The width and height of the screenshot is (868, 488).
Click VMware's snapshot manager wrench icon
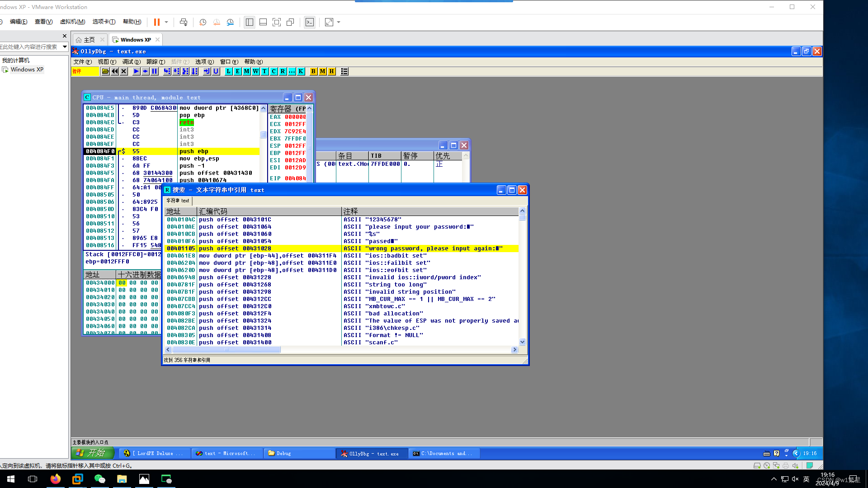[x=230, y=22]
